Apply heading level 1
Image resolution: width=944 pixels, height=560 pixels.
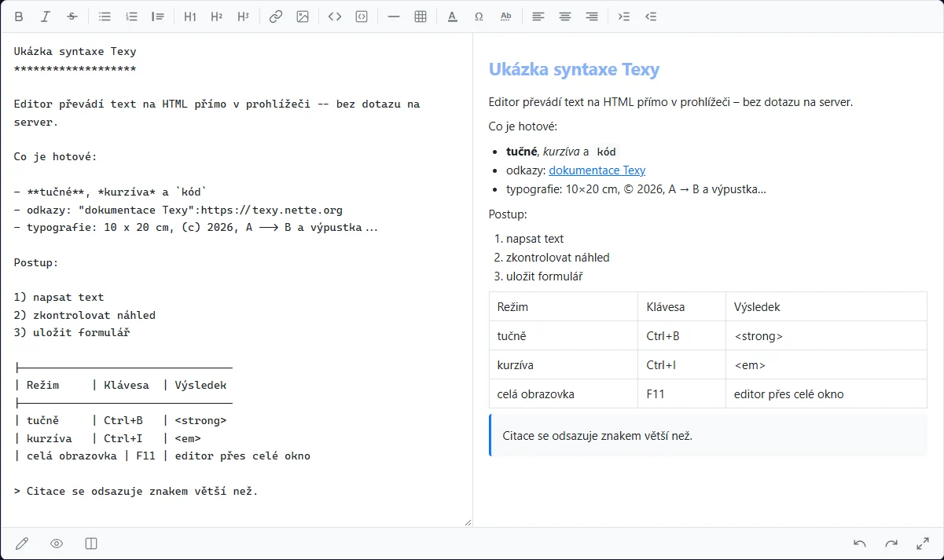[190, 16]
